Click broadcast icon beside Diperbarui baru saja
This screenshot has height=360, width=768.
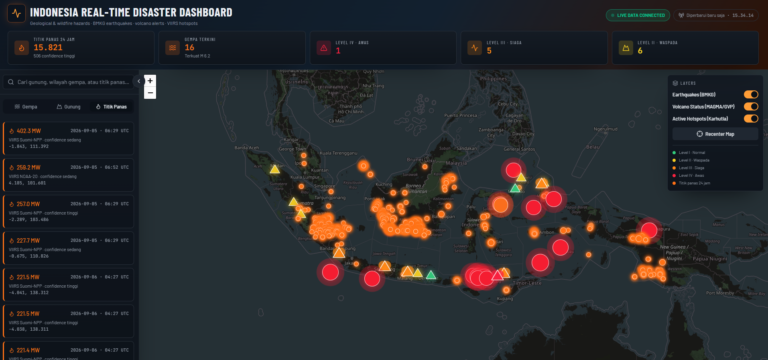point(681,15)
